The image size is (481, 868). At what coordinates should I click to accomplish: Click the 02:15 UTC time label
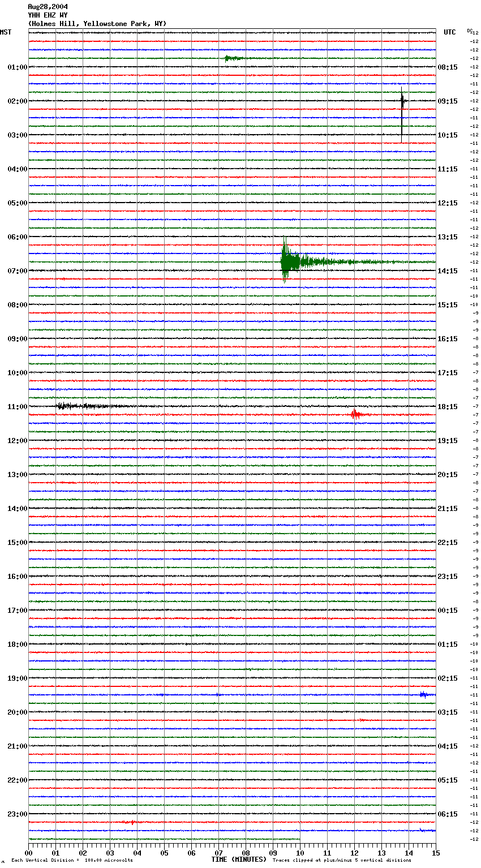[448, 678]
